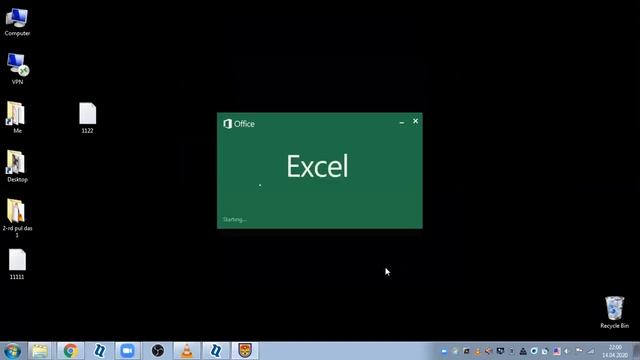This screenshot has height=360, width=640.
Task: Click the Show desktop strip
Action: 636,351
